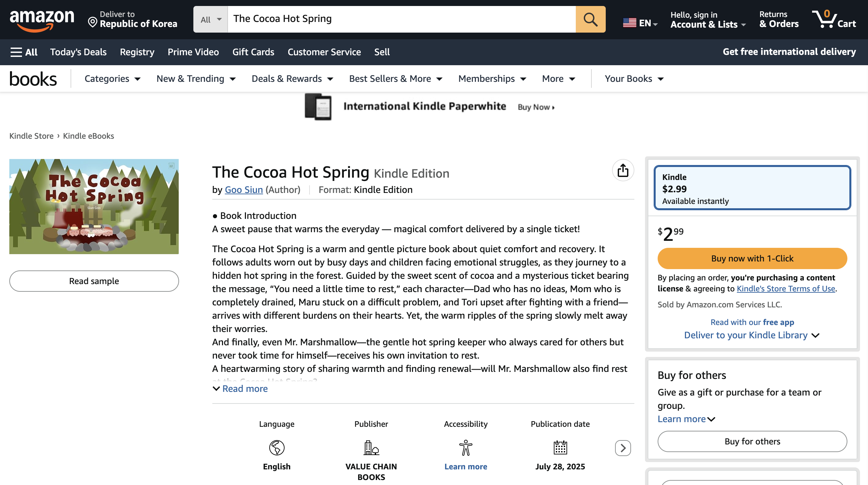Open Prime Video
Screen dimensions: 868x485
coord(193,52)
